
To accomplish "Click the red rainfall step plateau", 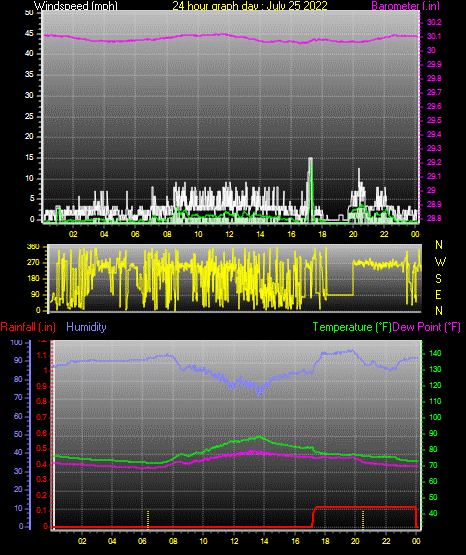I will pyautogui.click(x=365, y=507).
